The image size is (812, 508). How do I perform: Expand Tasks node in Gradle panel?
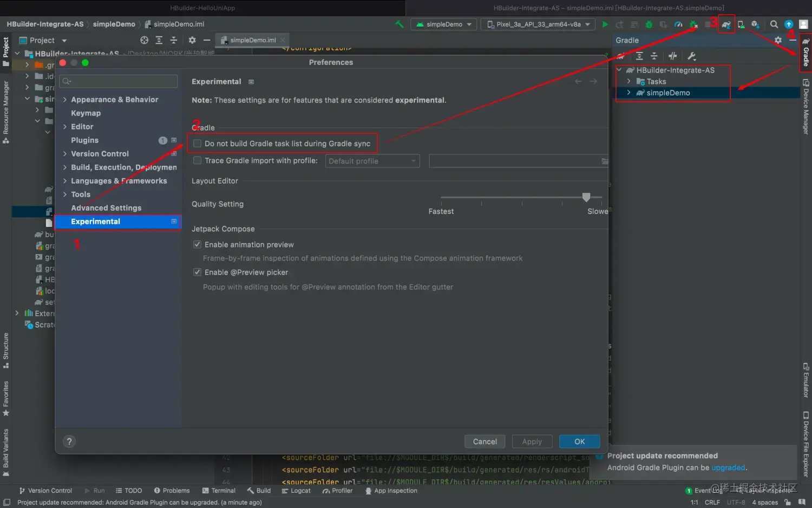(628, 81)
